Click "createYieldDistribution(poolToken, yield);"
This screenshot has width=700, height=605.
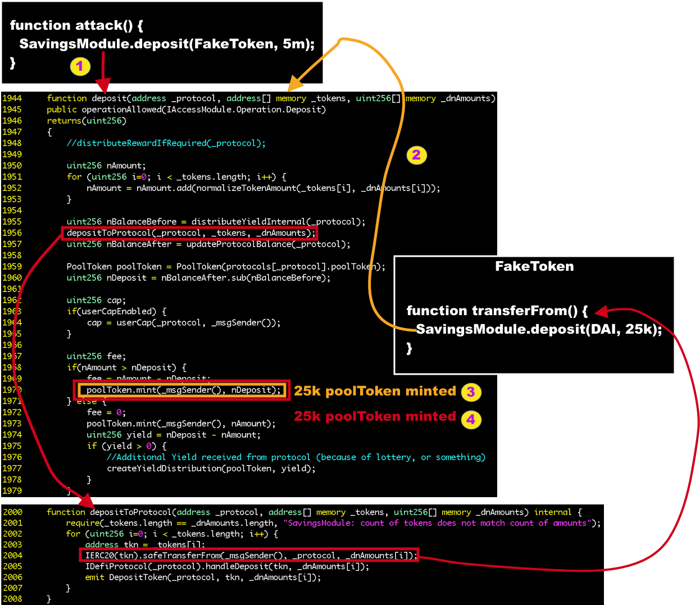tap(211, 469)
